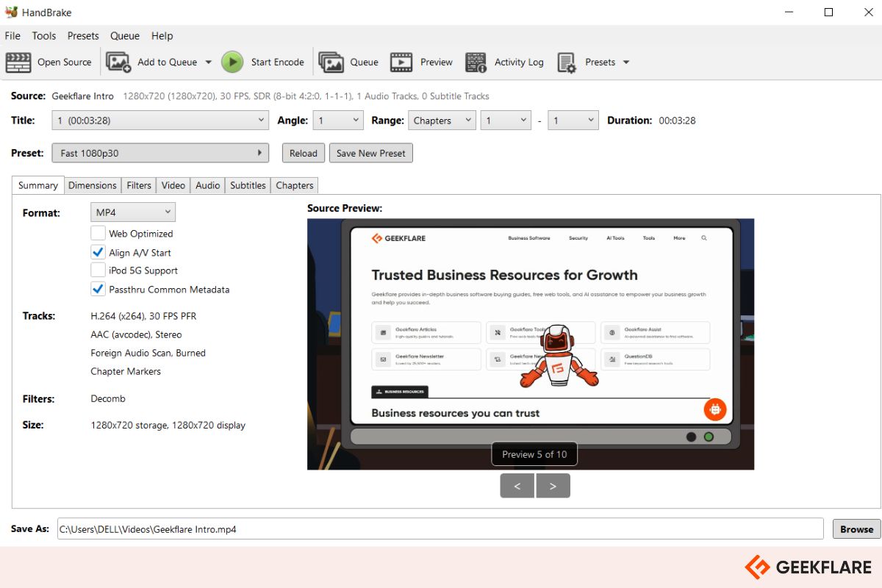Screen dimensions: 882x588
Task: Click the 1280x720 storage size text
Action: click(x=168, y=425)
